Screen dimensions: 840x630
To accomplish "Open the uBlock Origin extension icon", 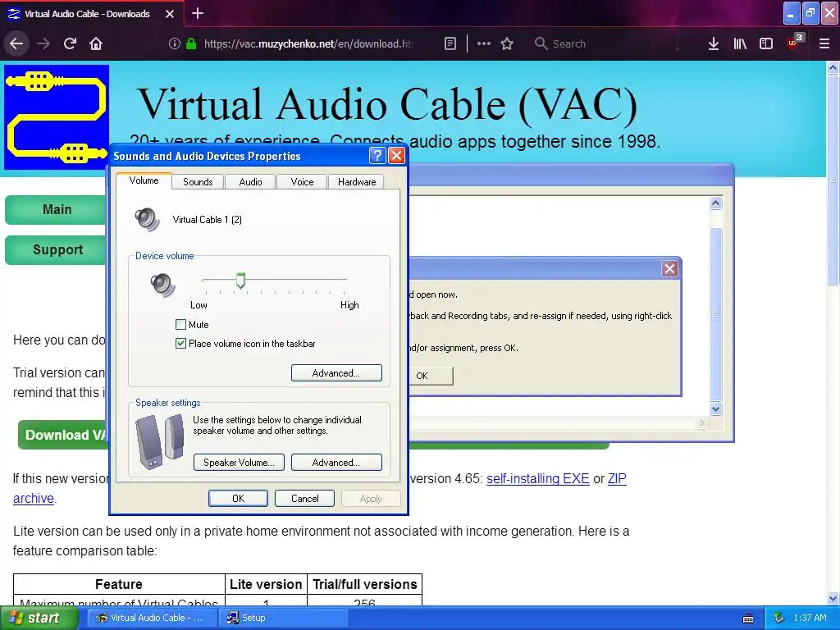I will pos(794,43).
